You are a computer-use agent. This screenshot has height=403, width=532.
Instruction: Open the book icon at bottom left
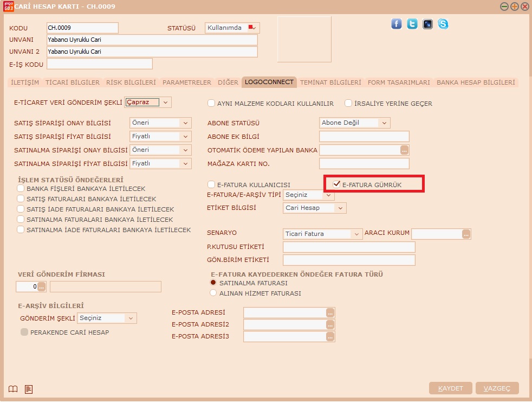coord(14,388)
